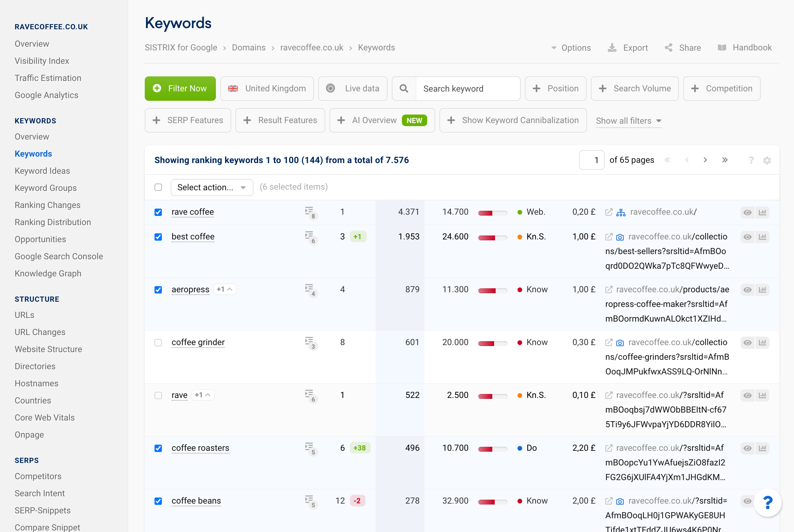Screen dimensions: 794x532
Task: Open the coffee grinder keyword link
Action: click(198, 342)
